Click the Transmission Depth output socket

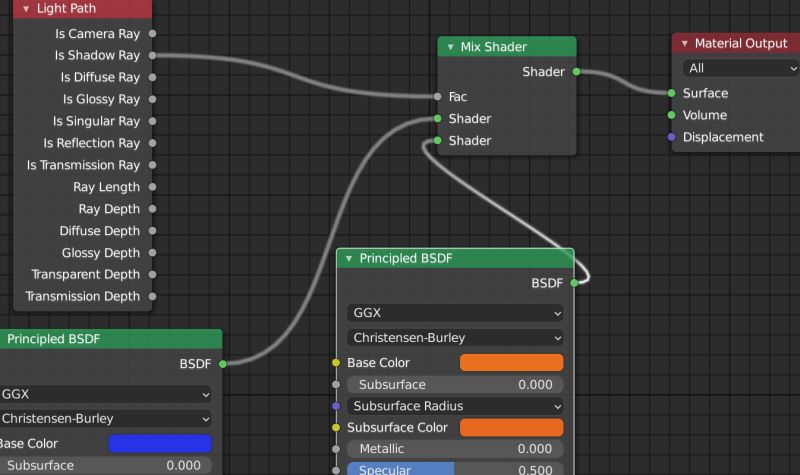tap(152, 296)
